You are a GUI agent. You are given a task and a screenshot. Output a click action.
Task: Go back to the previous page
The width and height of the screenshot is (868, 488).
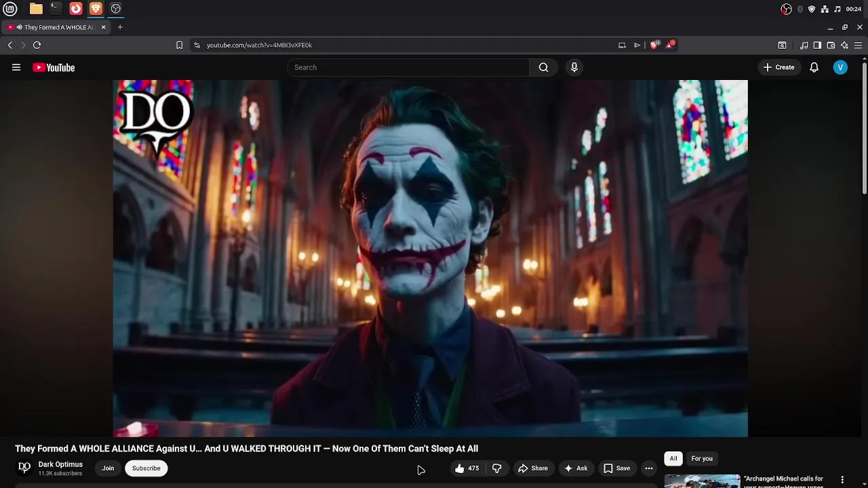(10, 45)
